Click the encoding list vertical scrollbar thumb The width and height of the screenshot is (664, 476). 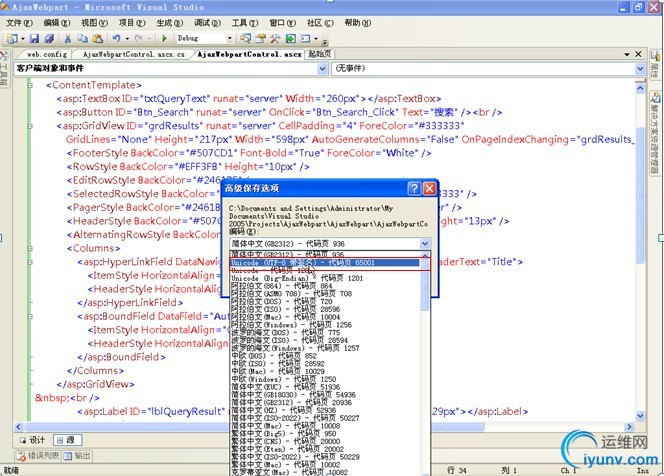(426, 288)
